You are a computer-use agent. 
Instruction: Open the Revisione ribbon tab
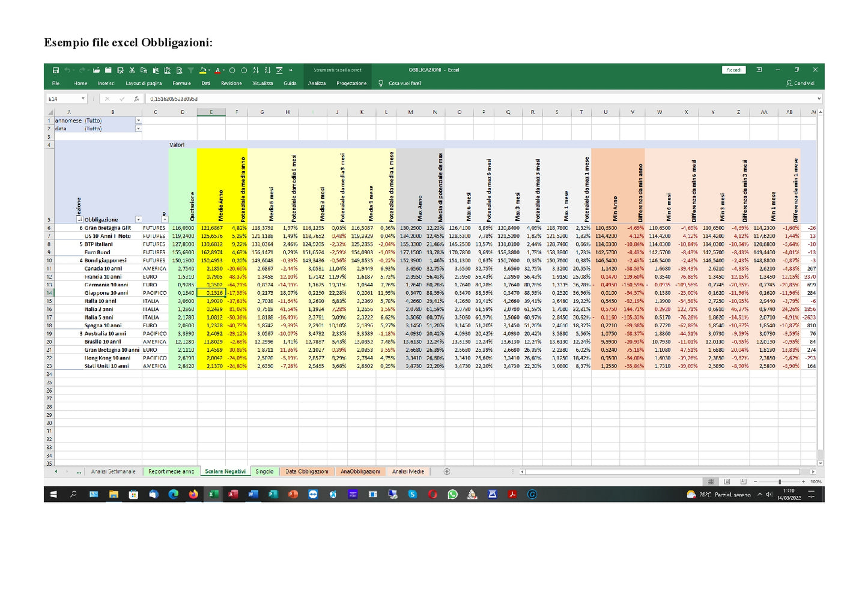(x=231, y=83)
